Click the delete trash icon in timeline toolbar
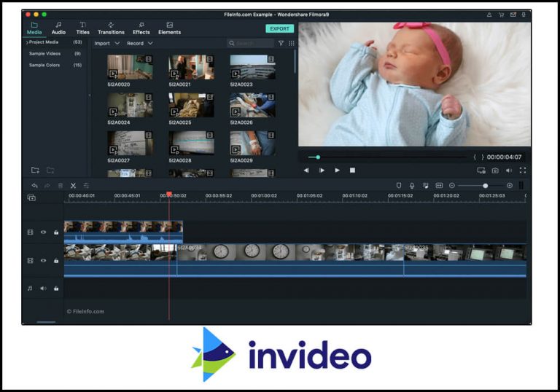The height and width of the screenshot is (392, 560). pos(61,185)
